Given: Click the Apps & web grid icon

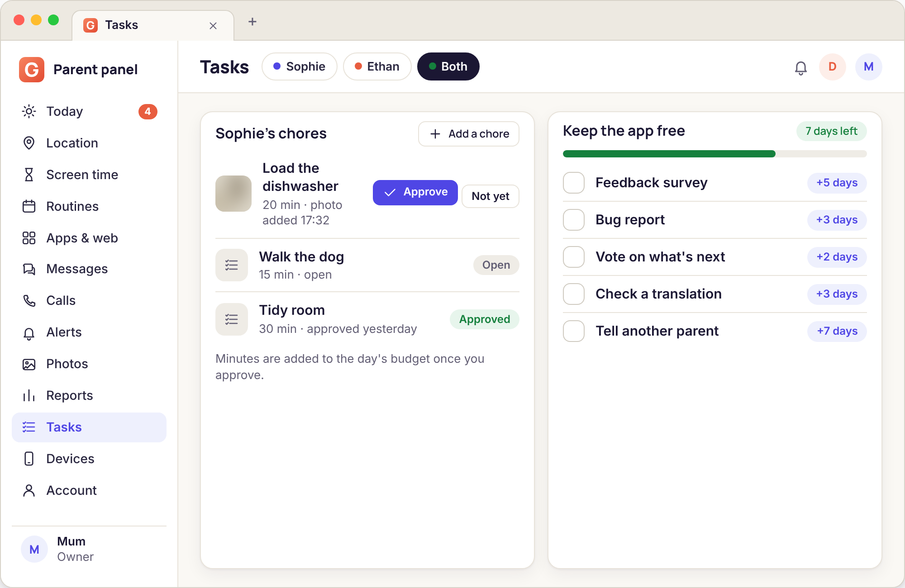Looking at the screenshot, I should (29, 238).
